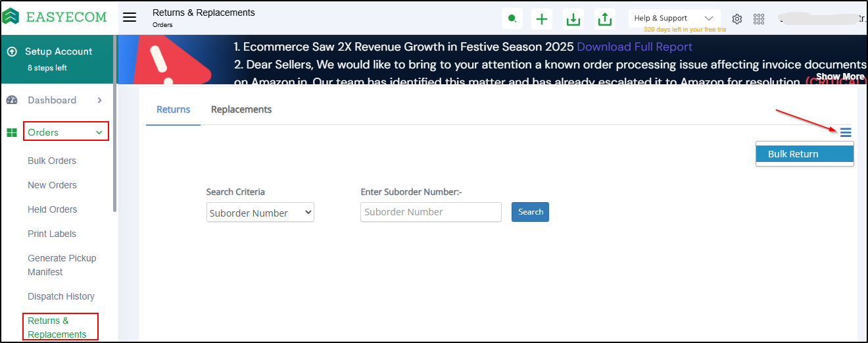This screenshot has height=343, width=868.
Task: Switch to the Replacements tab
Action: pyautogui.click(x=241, y=109)
